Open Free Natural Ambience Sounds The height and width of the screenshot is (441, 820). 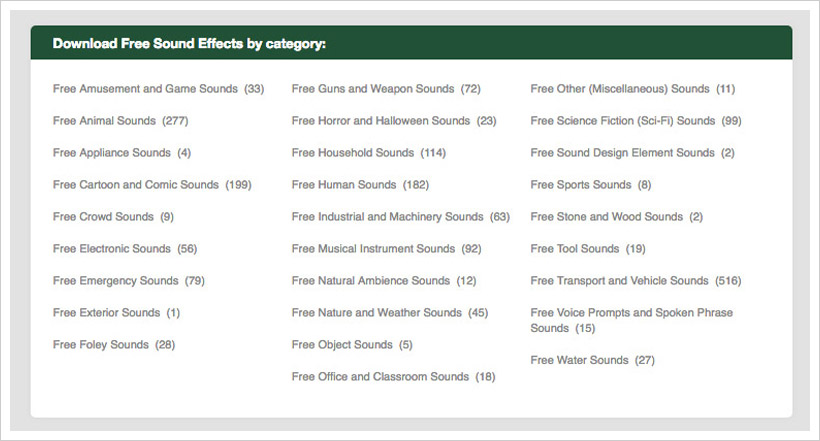371,280
